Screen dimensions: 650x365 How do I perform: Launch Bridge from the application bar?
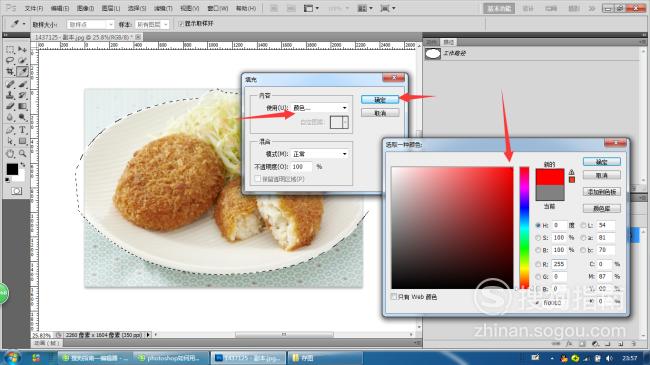tap(274, 8)
